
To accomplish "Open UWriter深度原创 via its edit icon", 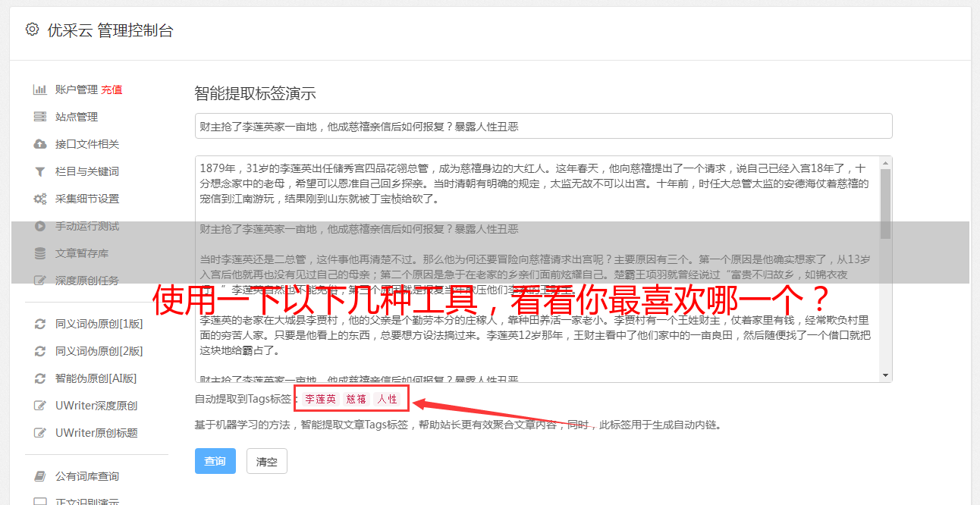I will 40,406.
